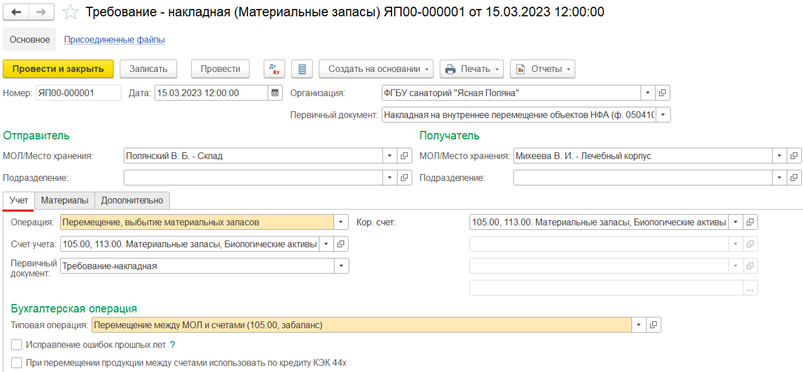Open receiver Подразделение record
This screenshot has width=803, height=372.
click(x=794, y=177)
